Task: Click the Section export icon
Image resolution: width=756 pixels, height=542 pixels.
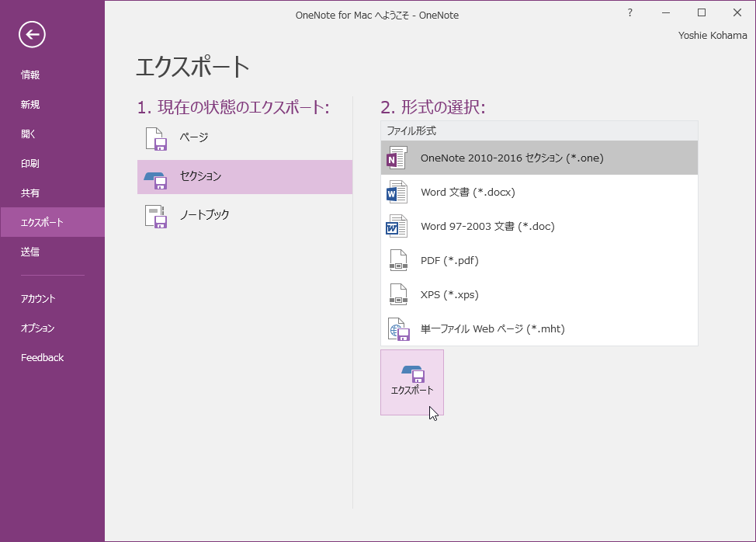Action: click(x=156, y=179)
